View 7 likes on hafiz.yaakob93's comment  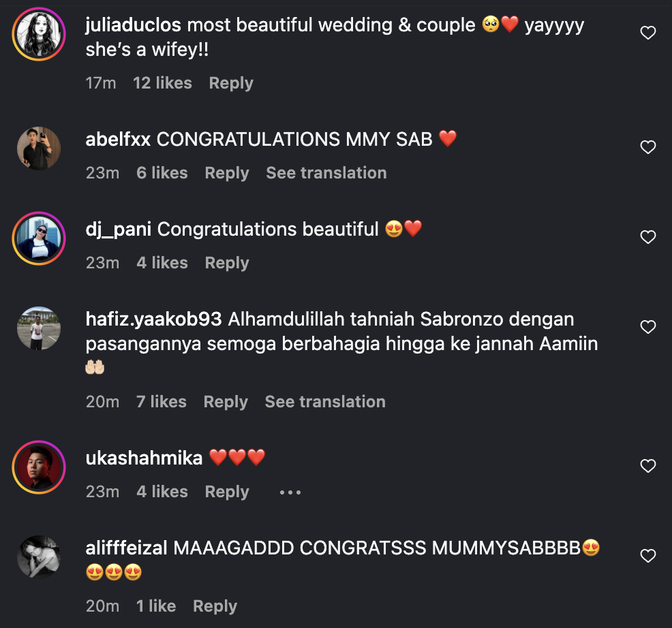pos(161,401)
